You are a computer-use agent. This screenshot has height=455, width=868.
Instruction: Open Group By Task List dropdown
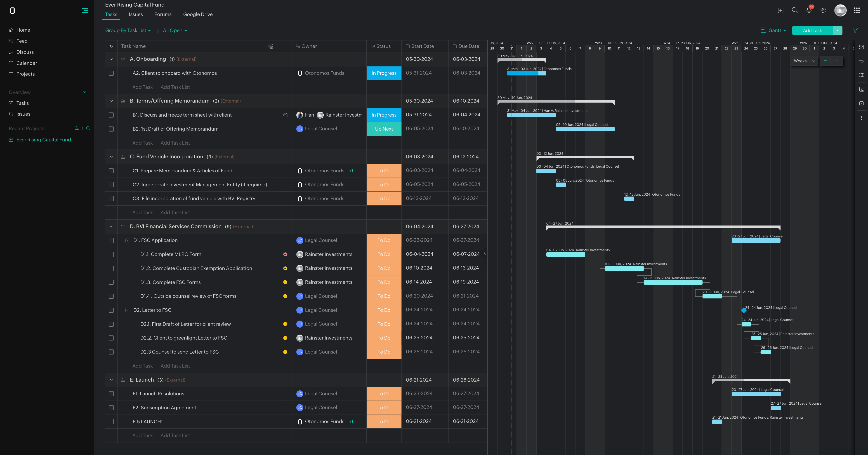[128, 30]
